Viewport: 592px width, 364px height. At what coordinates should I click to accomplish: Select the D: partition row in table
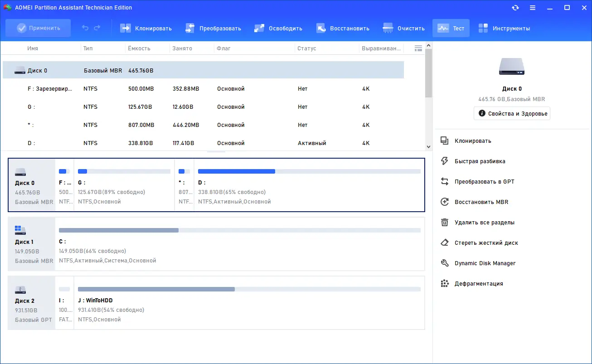[203, 143]
